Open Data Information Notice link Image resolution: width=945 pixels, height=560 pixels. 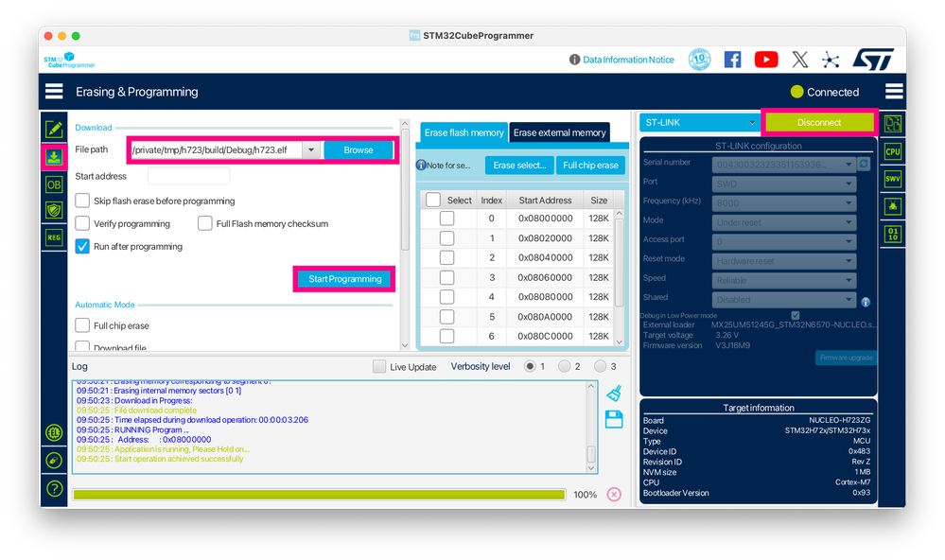click(628, 60)
